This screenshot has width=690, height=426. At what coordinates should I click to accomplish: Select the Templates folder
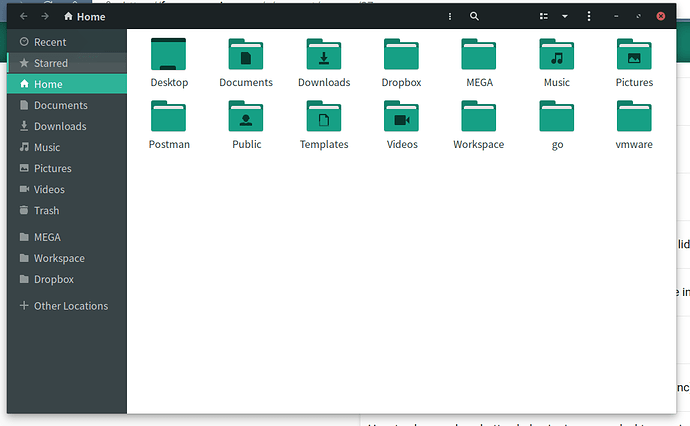[x=324, y=116]
